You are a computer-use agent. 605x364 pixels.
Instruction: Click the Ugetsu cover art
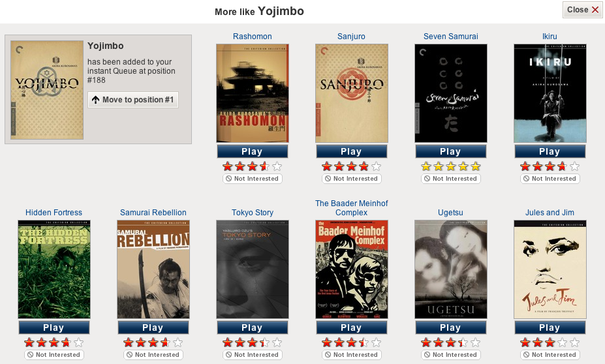coord(451,269)
